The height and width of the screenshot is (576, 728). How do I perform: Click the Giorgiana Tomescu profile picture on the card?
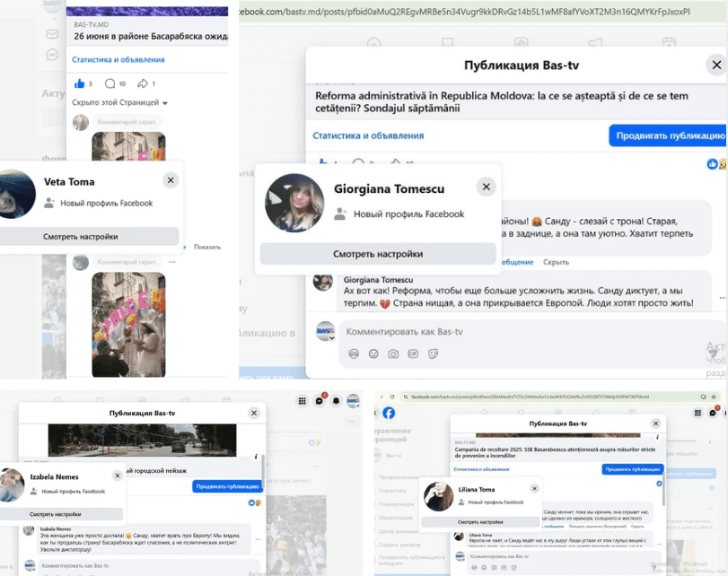[294, 203]
